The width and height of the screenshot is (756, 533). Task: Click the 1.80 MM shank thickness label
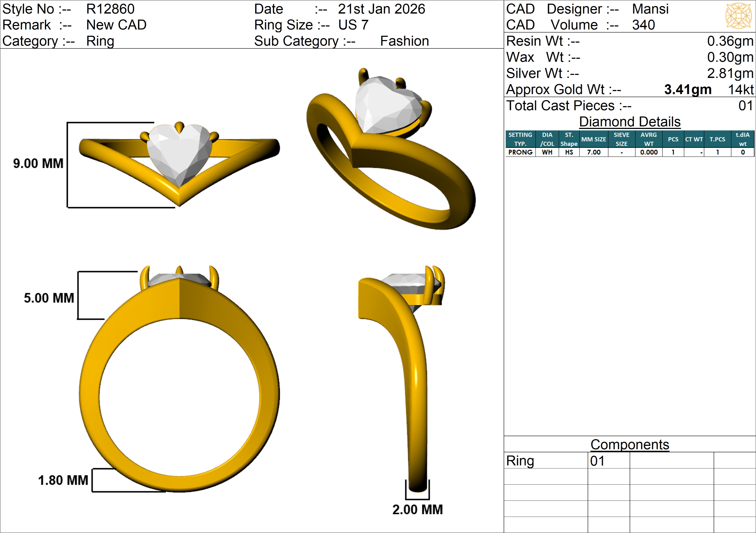[63, 480]
